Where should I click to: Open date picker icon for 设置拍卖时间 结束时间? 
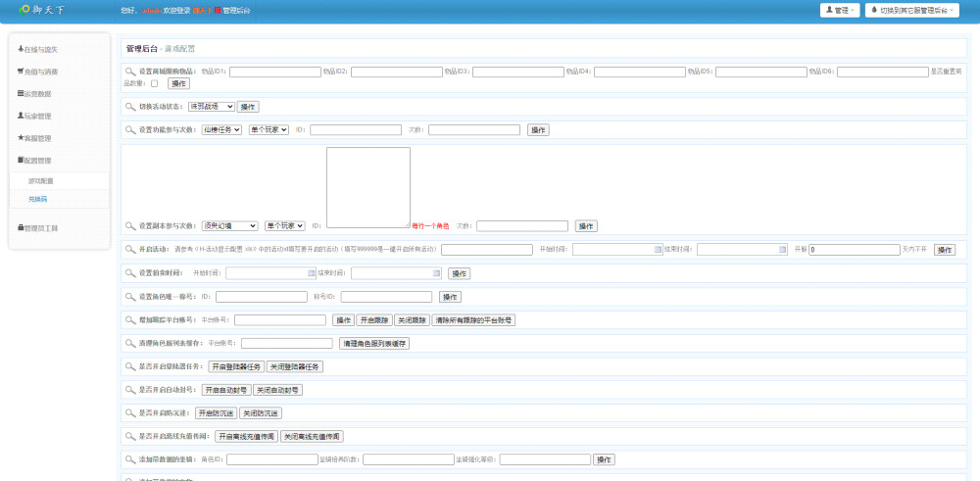click(437, 273)
